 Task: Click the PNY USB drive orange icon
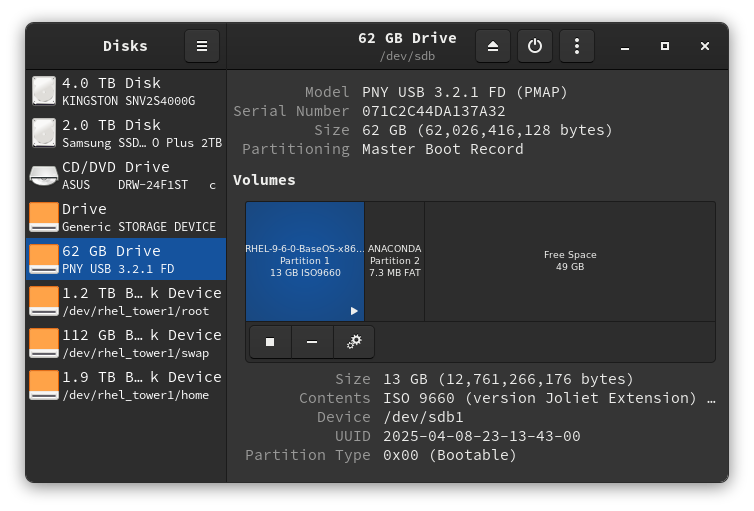[44, 259]
